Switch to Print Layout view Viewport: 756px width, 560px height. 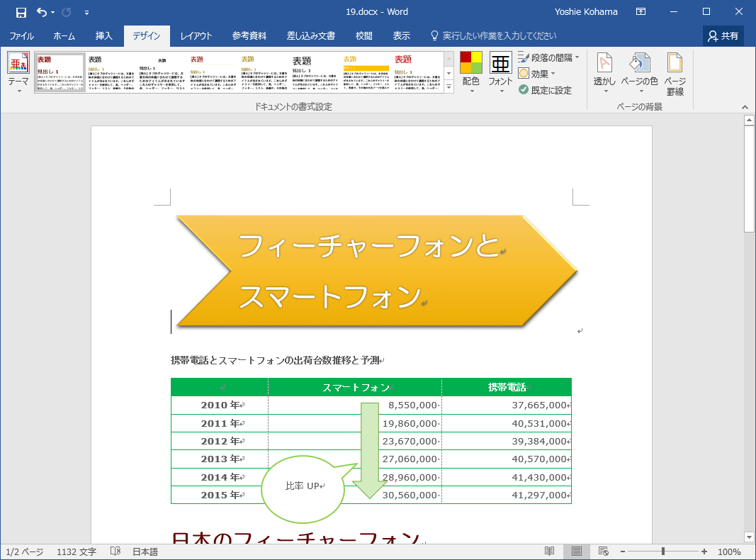pos(577,551)
